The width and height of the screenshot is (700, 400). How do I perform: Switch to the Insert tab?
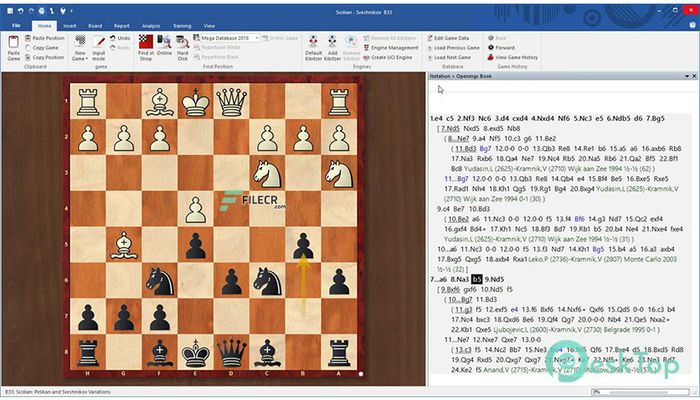coord(70,26)
